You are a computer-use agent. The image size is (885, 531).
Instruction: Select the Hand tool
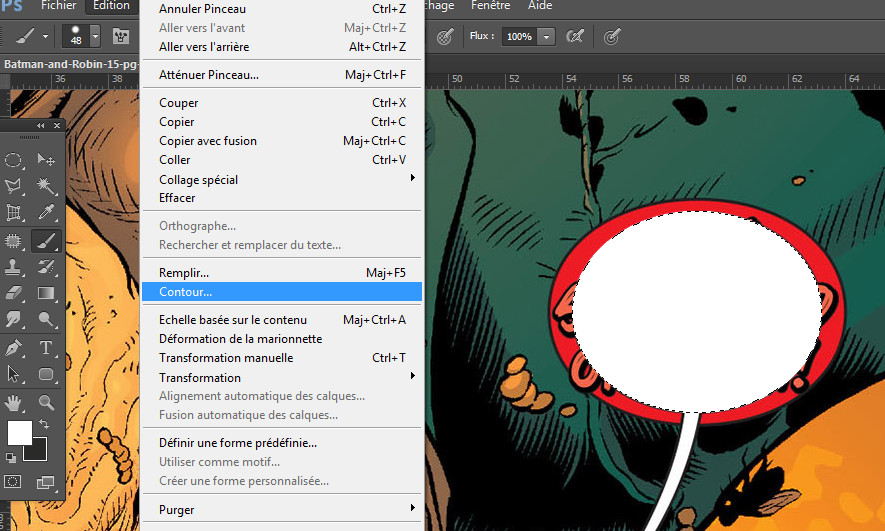coord(13,402)
